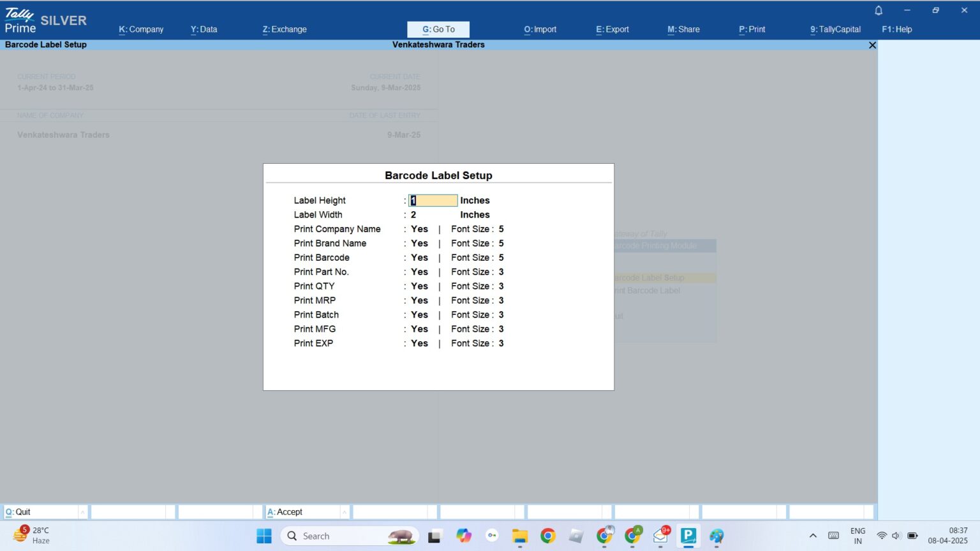Set Print Company Name to No

point(419,229)
